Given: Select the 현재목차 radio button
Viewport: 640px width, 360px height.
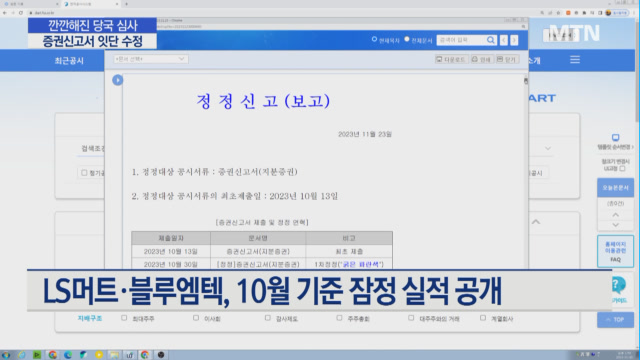Looking at the screenshot, I should pyautogui.click(x=374, y=39).
